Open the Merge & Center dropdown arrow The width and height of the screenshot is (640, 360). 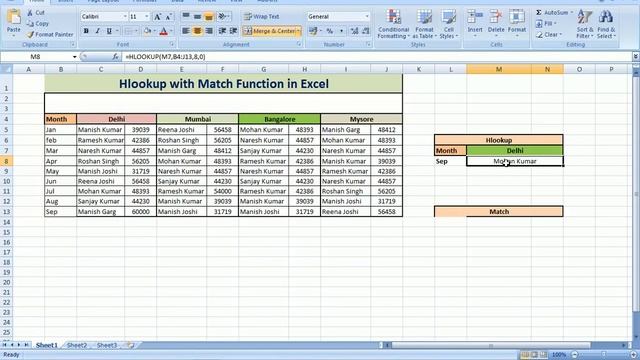tap(299, 31)
